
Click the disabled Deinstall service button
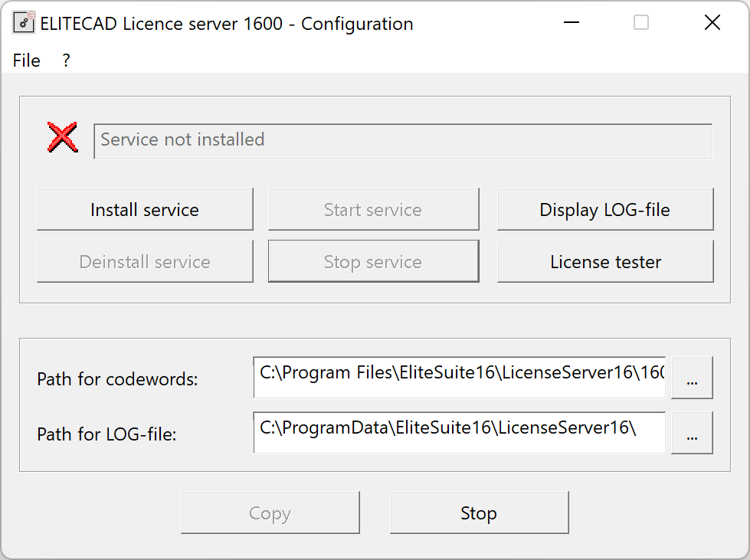(x=145, y=261)
